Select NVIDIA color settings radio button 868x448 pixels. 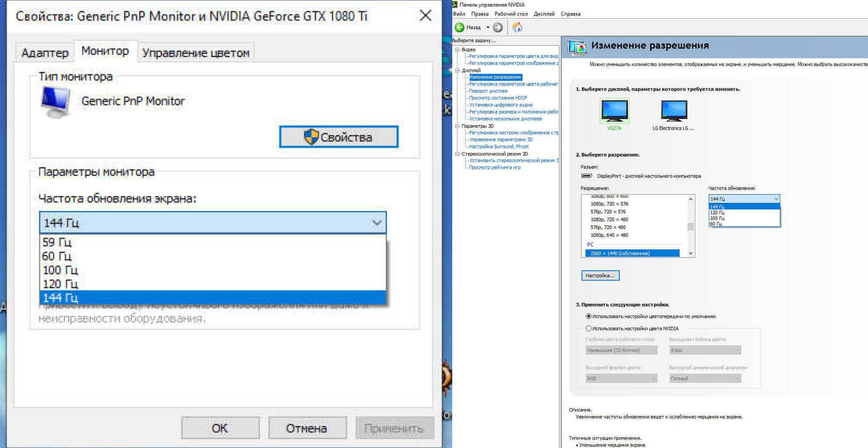pyautogui.click(x=589, y=329)
